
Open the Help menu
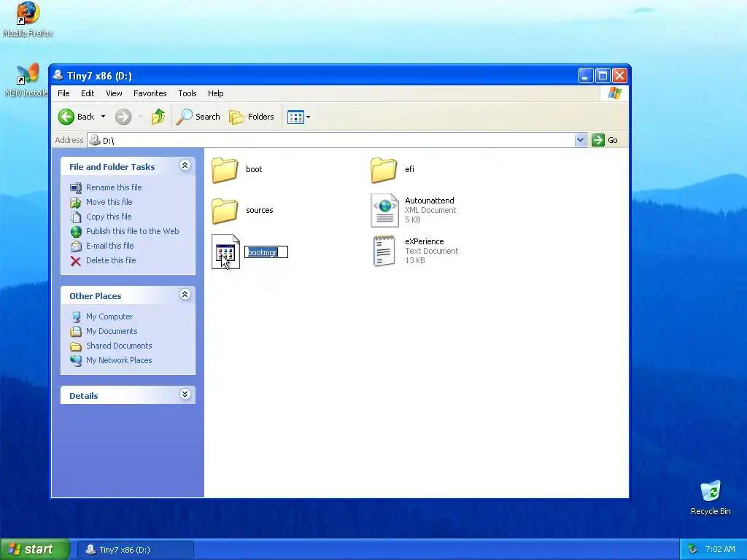[215, 93]
